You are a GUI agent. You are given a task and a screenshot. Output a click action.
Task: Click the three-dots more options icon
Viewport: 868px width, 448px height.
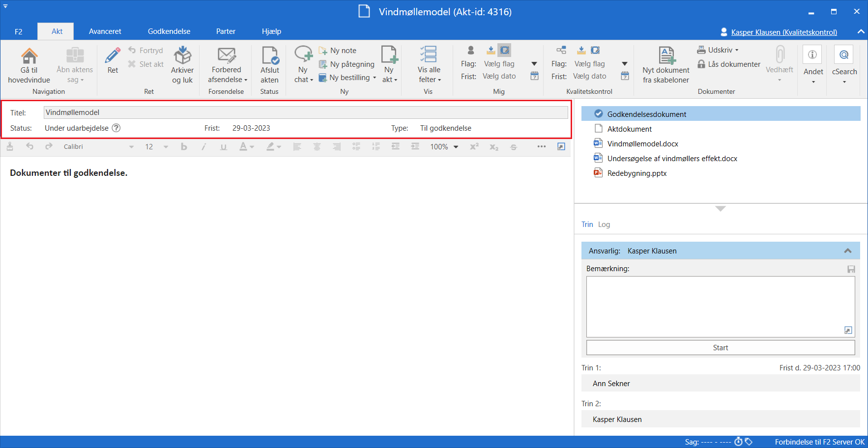pyautogui.click(x=542, y=146)
